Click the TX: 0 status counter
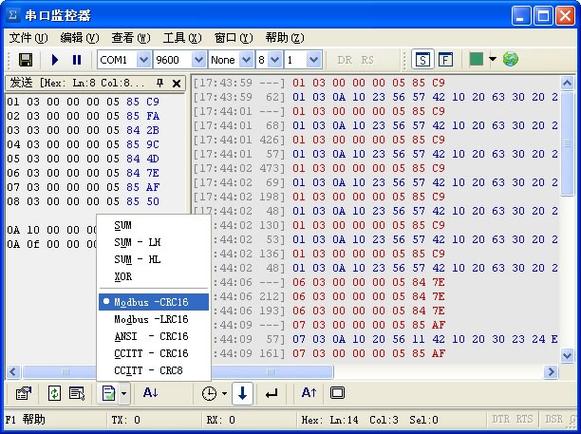This screenshot has width=581, height=434. click(x=126, y=420)
